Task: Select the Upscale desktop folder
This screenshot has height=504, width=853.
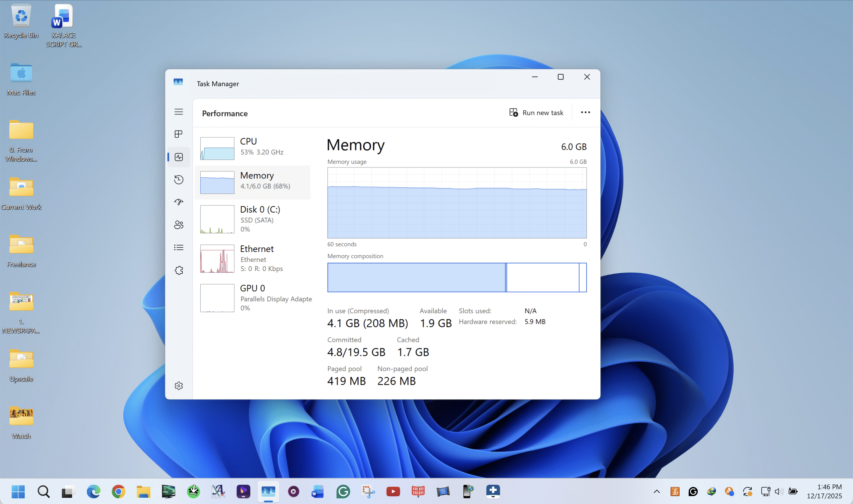Action: [x=21, y=366]
